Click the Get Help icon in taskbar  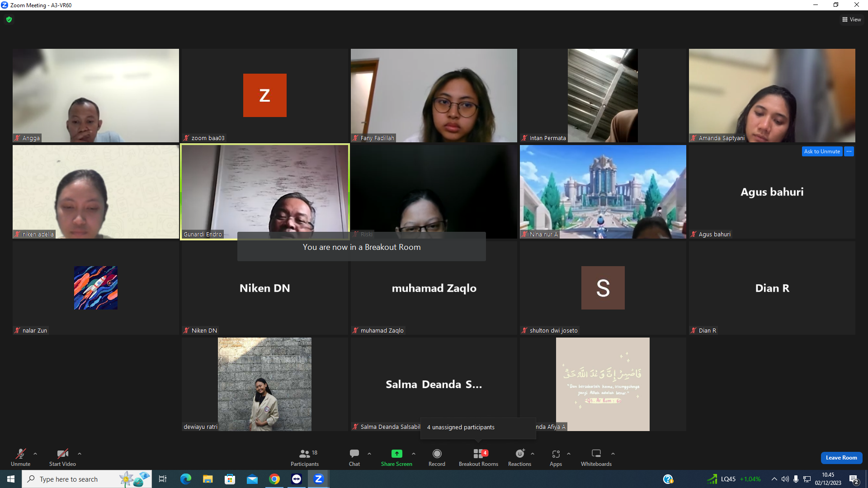pos(668,479)
